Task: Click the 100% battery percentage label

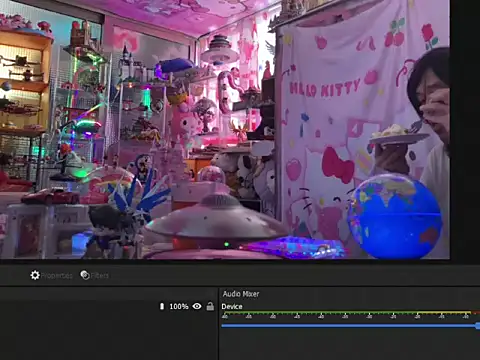Action: (x=179, y=306)
